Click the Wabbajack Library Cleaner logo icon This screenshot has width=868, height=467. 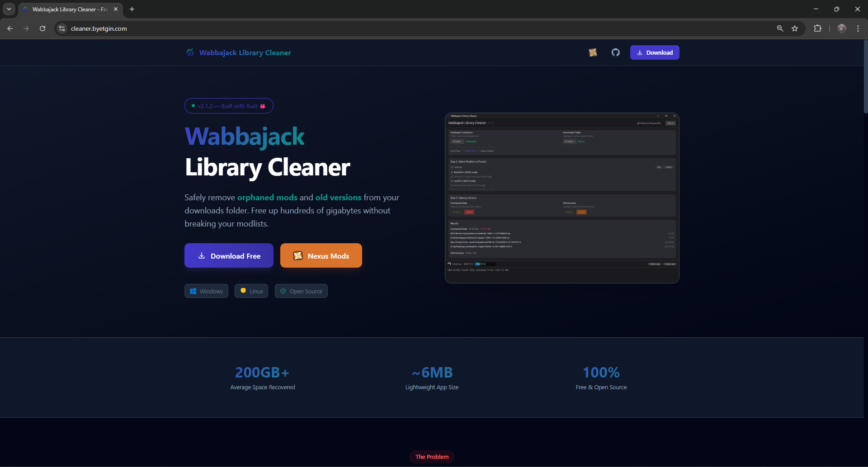click(x=190, y=52)
